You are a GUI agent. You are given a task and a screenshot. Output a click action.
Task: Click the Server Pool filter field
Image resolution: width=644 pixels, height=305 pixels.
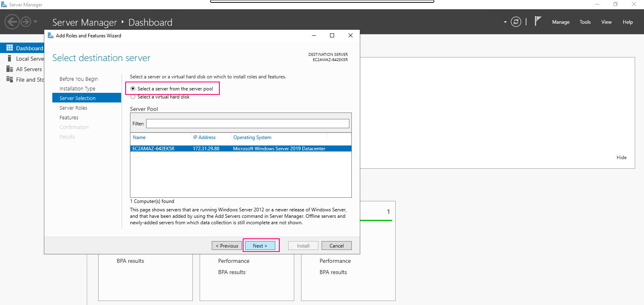[x=248, y=123]
